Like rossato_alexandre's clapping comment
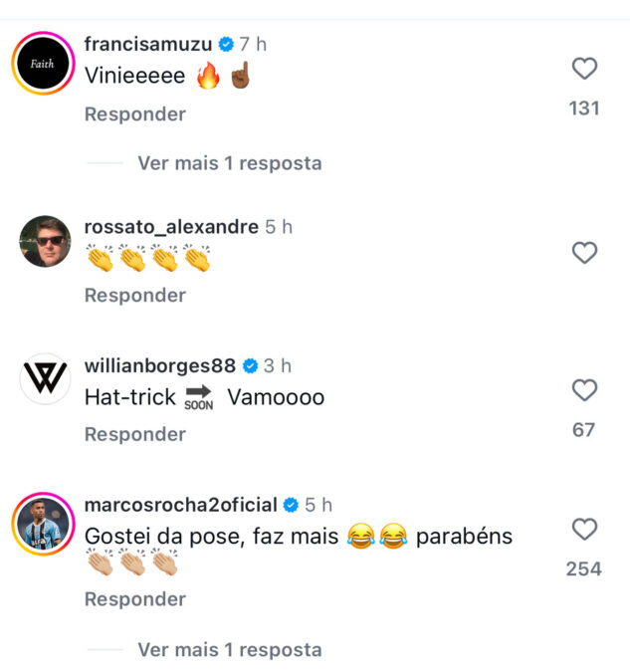 coord(584,253)
